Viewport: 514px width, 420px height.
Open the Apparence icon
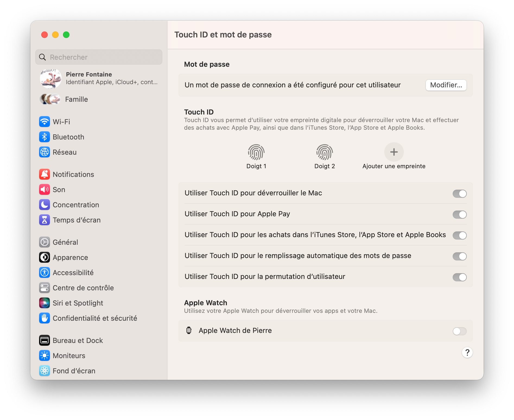pyautogui.click(x=45, y=257)
